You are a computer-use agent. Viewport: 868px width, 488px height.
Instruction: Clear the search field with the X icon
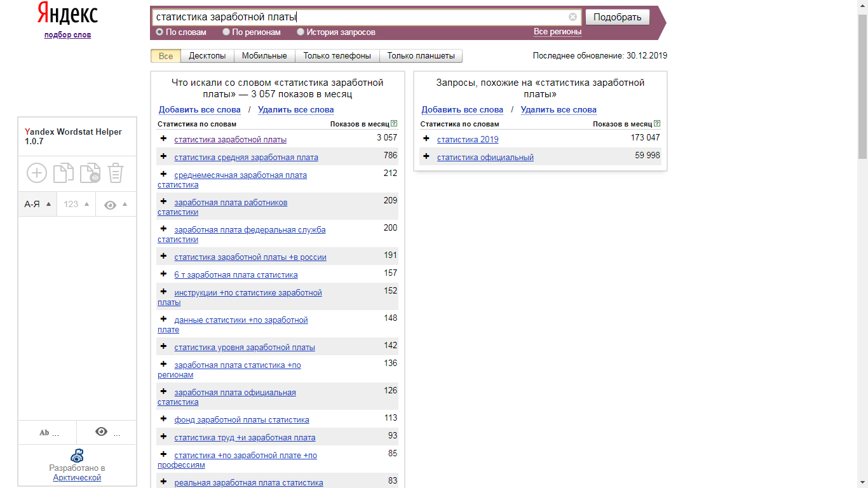pyautogui.click(x=573, y=17)
